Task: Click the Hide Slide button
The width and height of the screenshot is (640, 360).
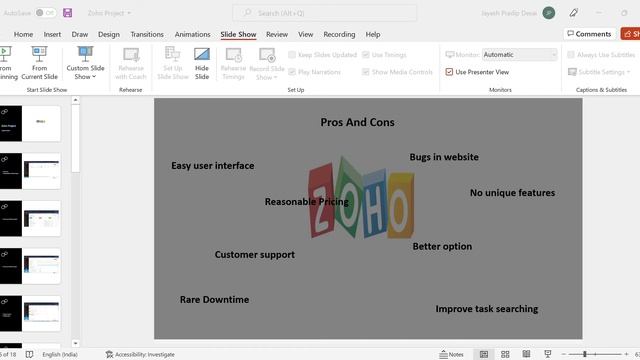Action: 202,63
